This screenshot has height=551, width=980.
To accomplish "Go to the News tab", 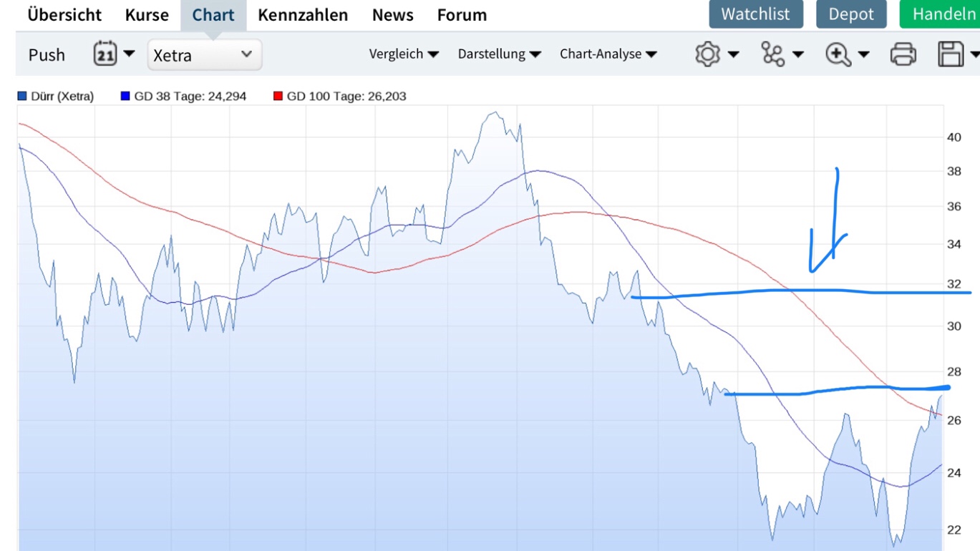I will click(x=392, y=14).
